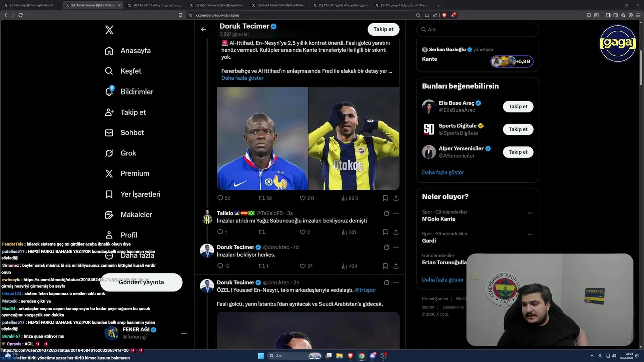The image size is (644, 362).
Task: Open the En-Nesyri photo in the tweet
Action: click(354, 139)
